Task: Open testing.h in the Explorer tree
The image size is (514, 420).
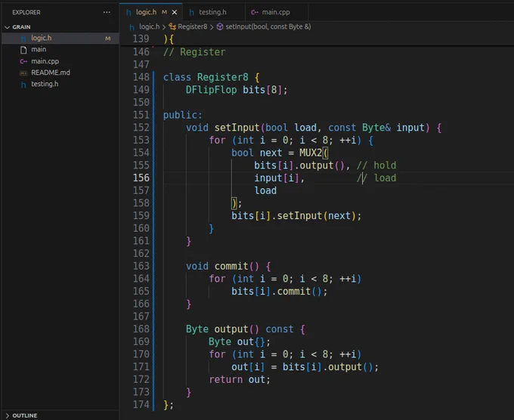Action: [60, 84]
